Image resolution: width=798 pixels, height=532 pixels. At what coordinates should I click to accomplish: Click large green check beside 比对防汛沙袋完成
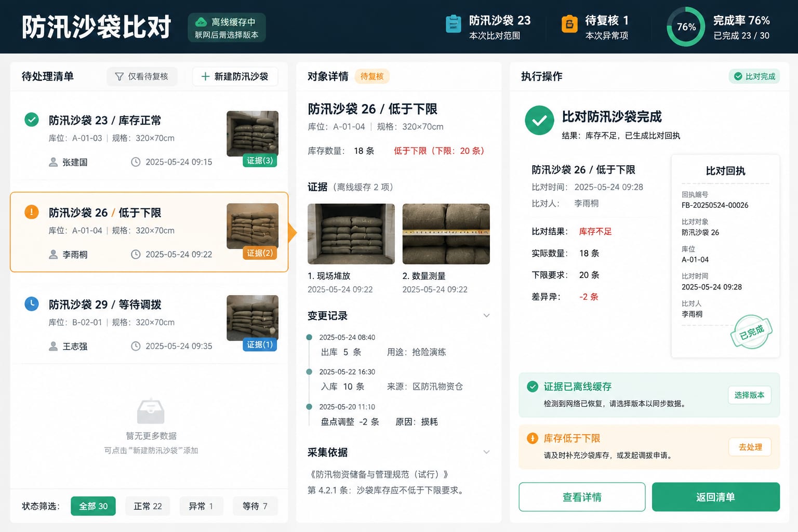pyautogui.click(x=539, y=120)
